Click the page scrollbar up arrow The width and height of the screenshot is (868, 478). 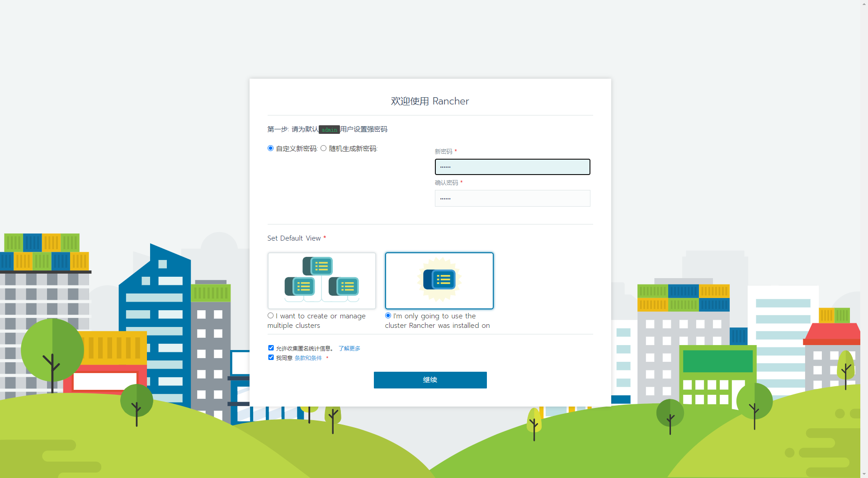click(864, 4)
